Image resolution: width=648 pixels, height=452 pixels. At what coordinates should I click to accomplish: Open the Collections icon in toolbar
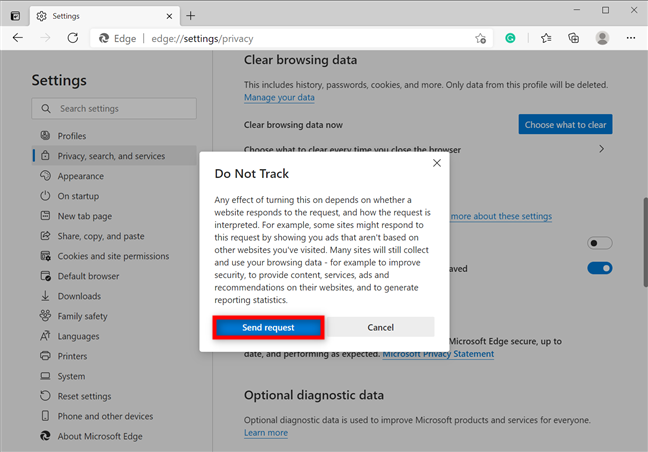574,37
